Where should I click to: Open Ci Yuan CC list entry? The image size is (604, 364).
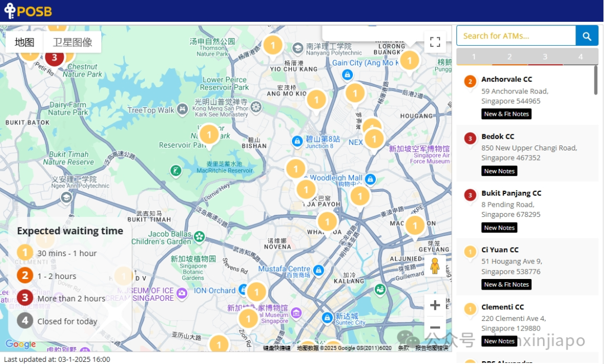click(x=527, y=267)
